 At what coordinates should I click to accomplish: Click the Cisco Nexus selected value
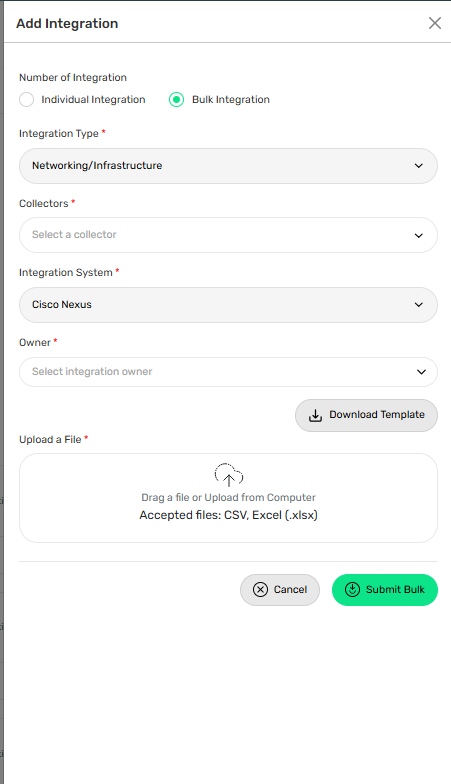tap(62, 304)
